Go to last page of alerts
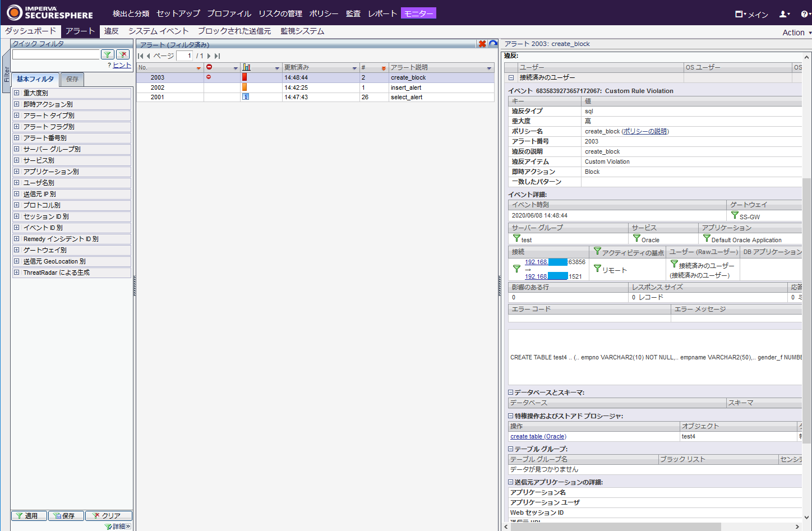This screenshot has width=812, height=531. tap(217, 56)
